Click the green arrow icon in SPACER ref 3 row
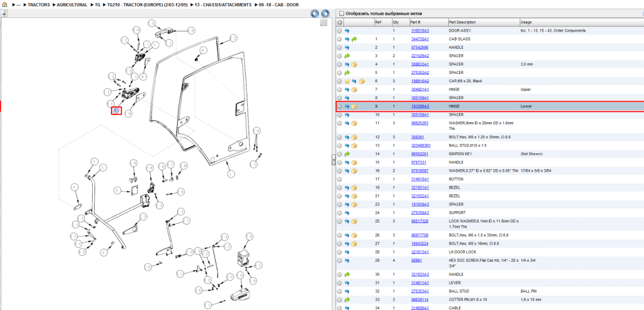The width and height of the screenshot is (644, 310). tap(346, 56)
